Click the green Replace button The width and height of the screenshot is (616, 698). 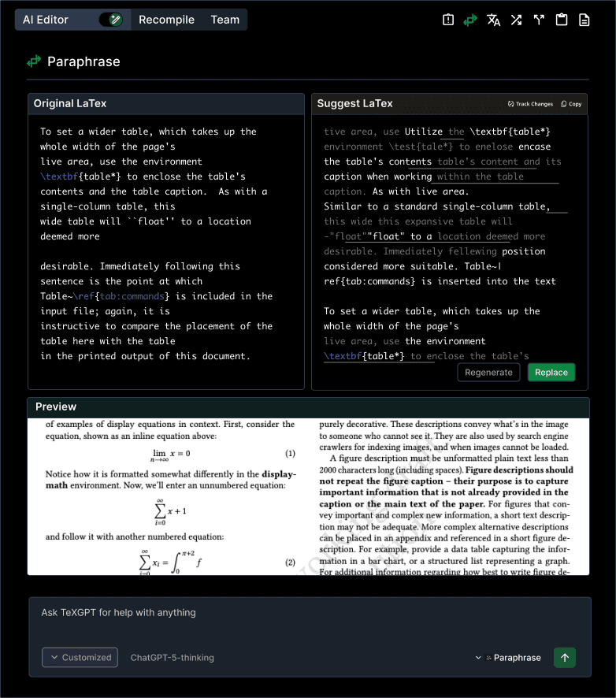coord(551,372)
